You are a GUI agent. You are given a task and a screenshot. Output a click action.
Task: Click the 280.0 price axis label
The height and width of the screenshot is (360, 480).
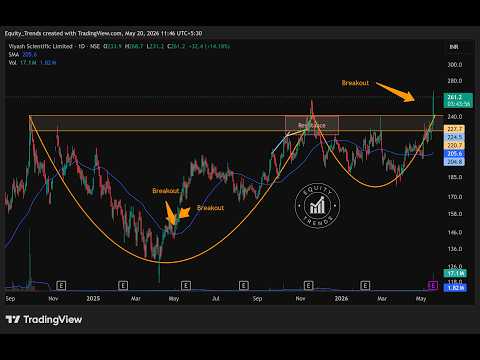tap(455, 81)
